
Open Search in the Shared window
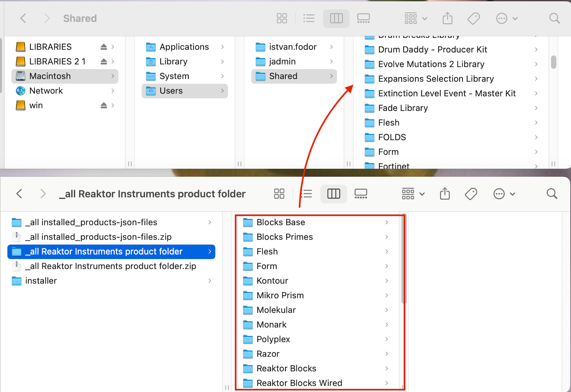[554, 18]
